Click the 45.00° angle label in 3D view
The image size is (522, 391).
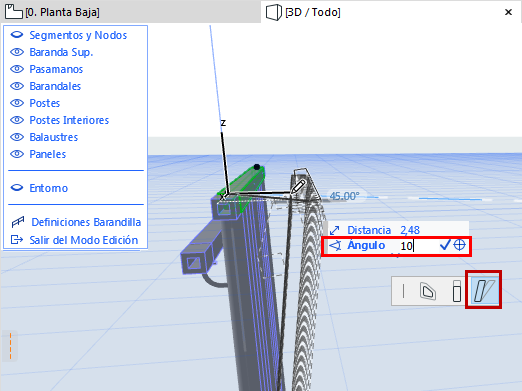345,196
